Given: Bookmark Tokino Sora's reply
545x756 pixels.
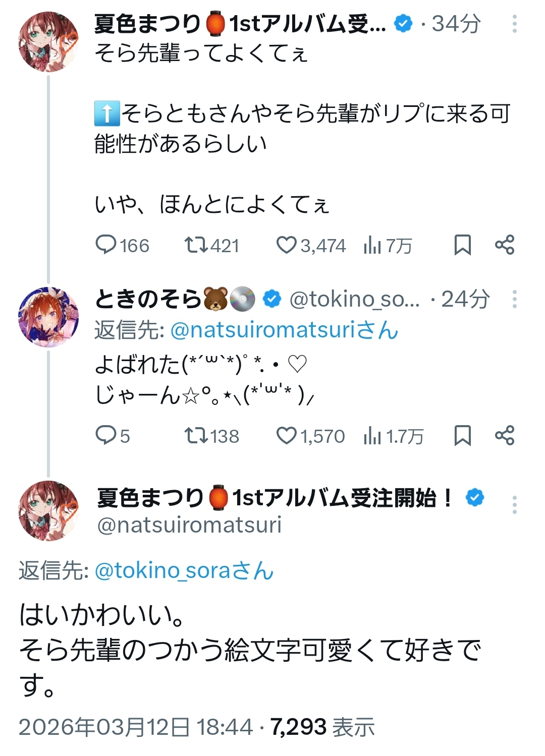Looking at the screenshot, I should (462, 435).
